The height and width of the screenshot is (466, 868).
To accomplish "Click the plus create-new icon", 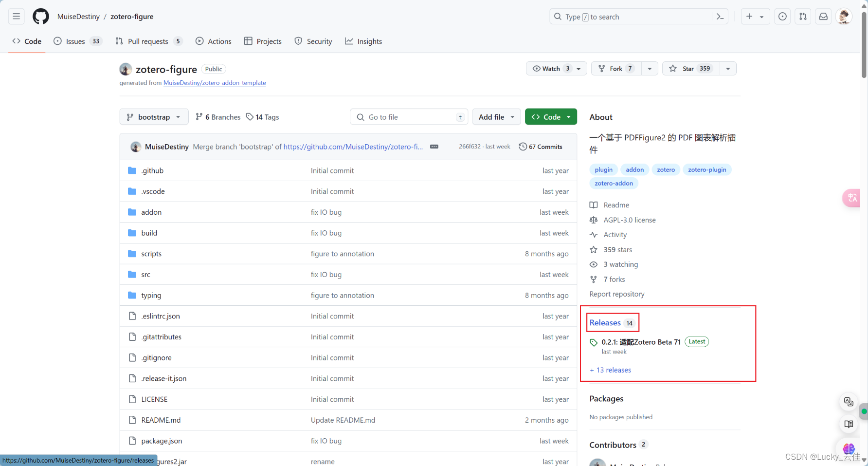I will coord(749,17).
